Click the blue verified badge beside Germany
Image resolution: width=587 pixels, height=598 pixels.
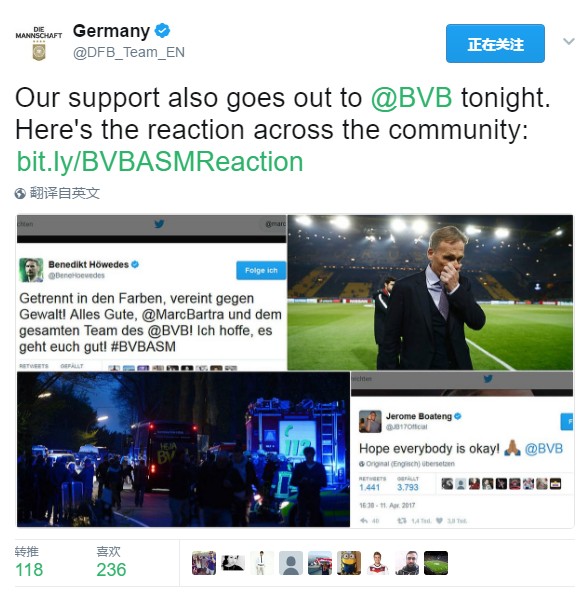pyautogui.click(x=162, y=31)
